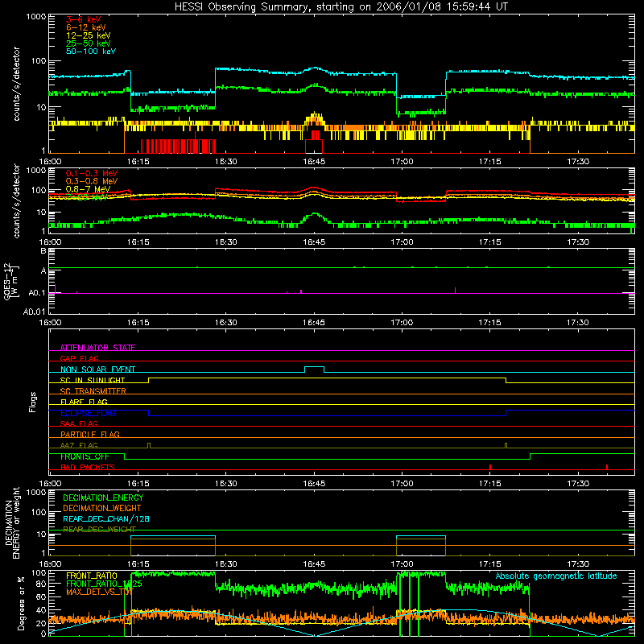Click the Degrees or % axis label
This screenshot has height=644, width=644.
(x=21, y=603)
